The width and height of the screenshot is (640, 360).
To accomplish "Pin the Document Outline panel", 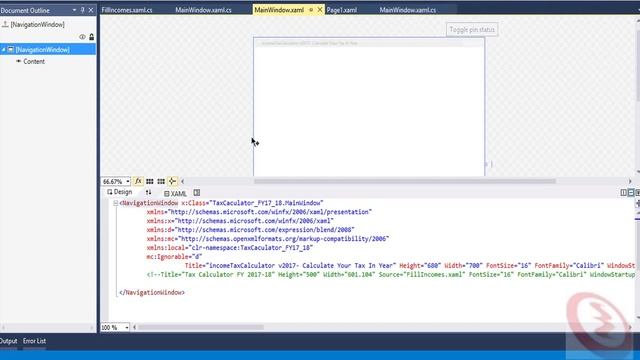I will click(x=82, y=10).
